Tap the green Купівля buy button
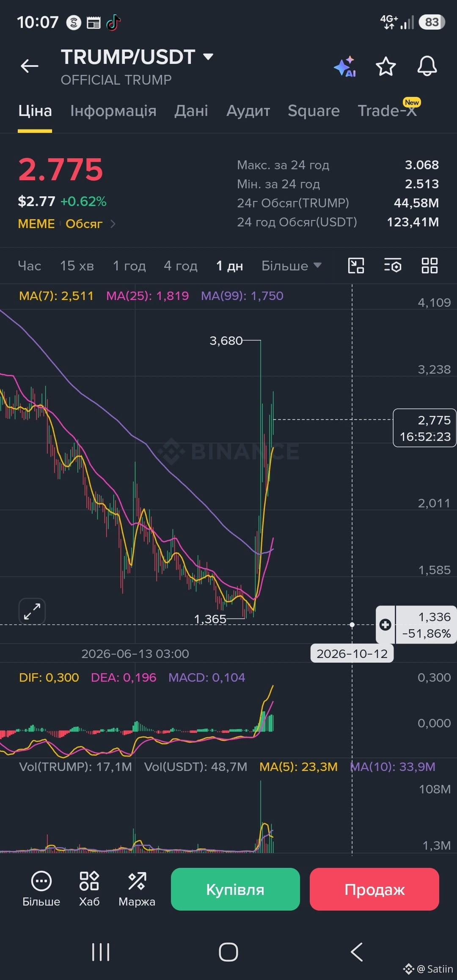This screenshot has width=457, height=980. (235, 889)
